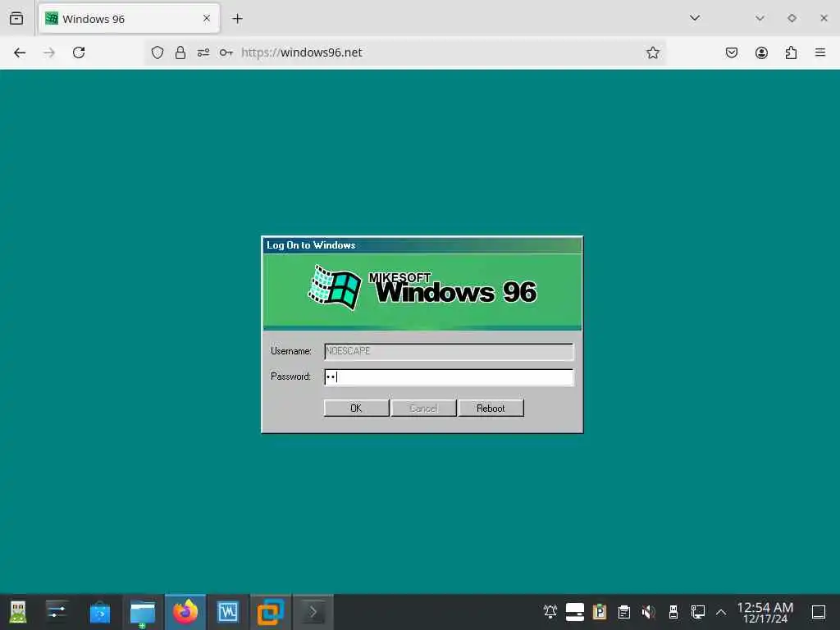This screenshot has width=840, height=630.
Task: Open System Settings from taskbar
Action: (x=57, y=612)
